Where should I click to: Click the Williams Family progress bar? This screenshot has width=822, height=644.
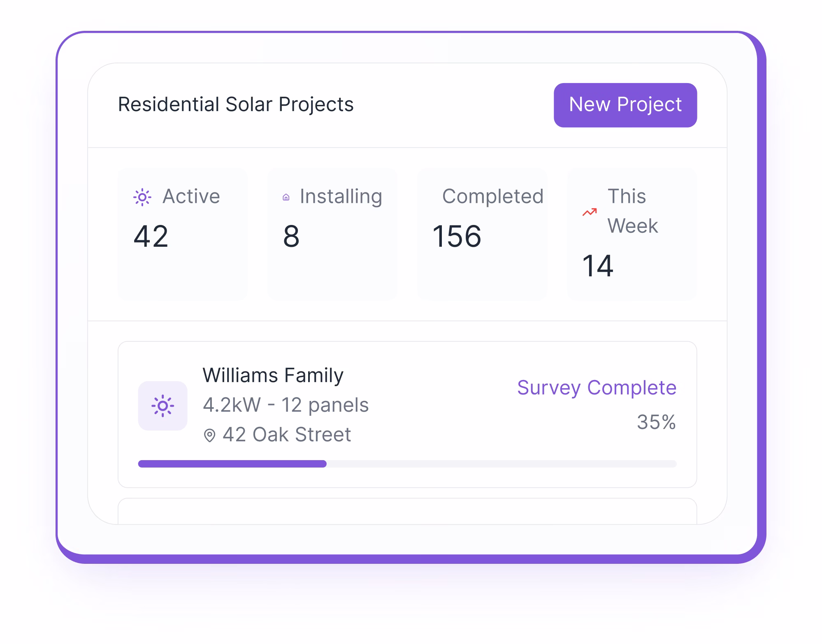coord(407,464)
